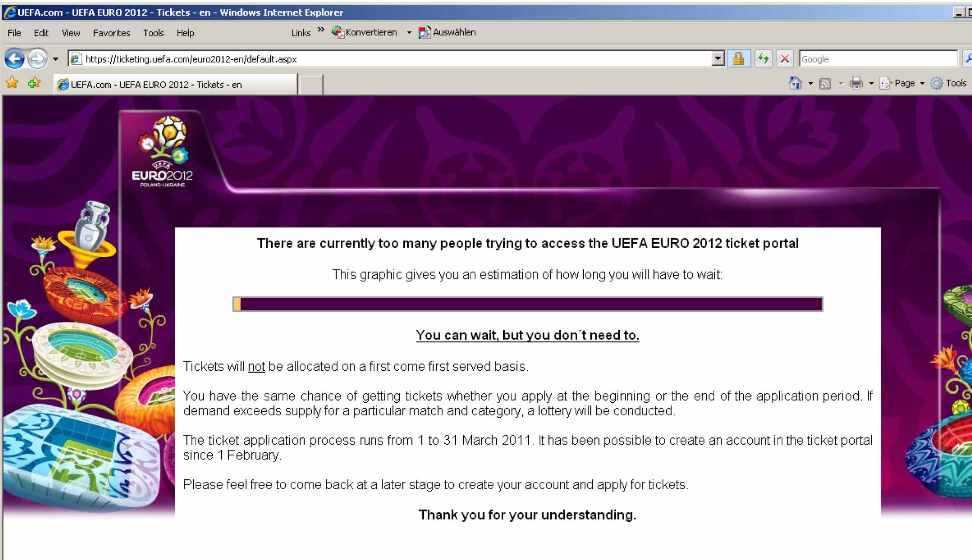Click the Print icon

[856, 83]
